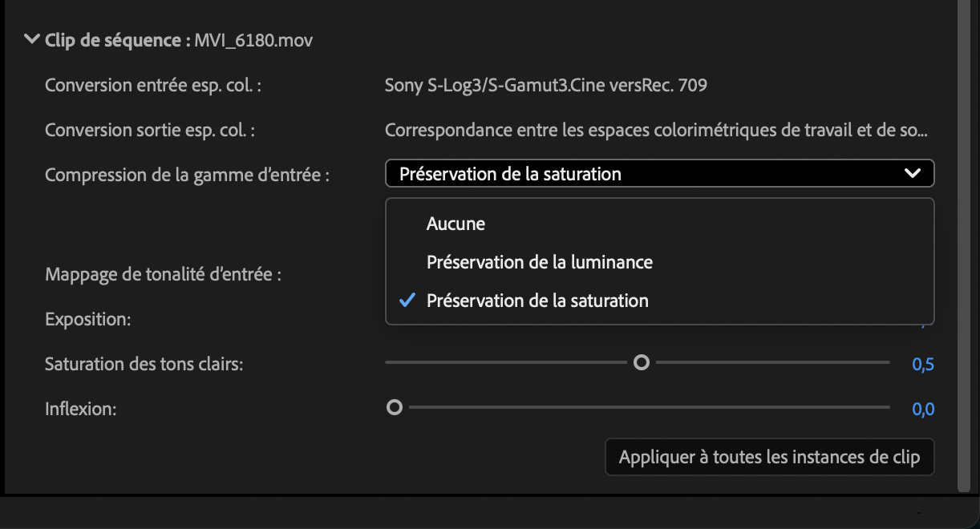Select the Aucune option
This screenshot has height=529, width=980.
pos(456,224)
